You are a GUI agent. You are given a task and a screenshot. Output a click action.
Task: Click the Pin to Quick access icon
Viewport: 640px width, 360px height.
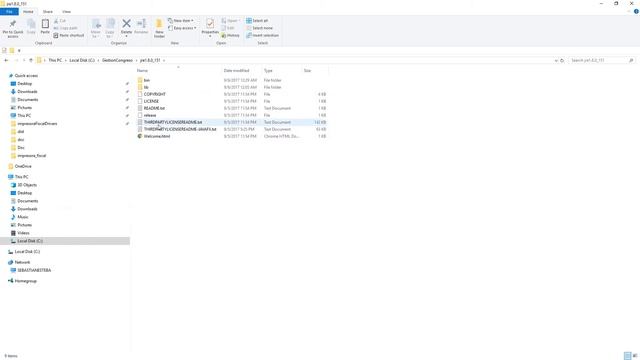tap(13, 24)
